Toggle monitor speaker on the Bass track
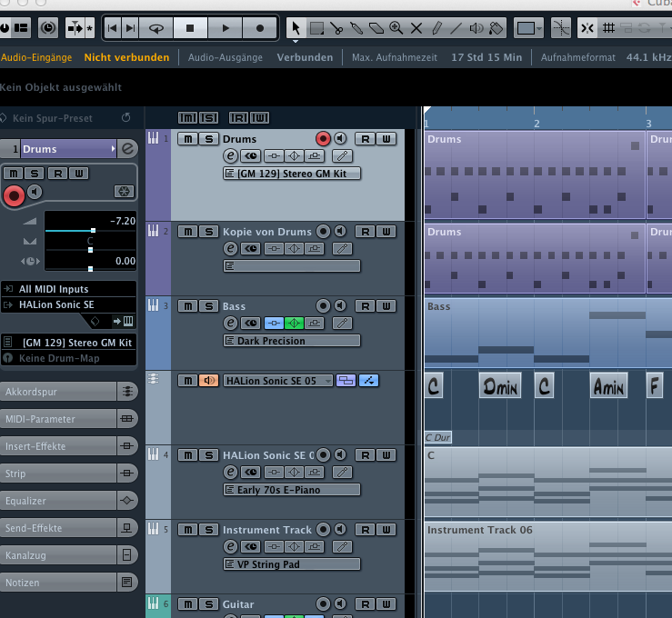 339,306
